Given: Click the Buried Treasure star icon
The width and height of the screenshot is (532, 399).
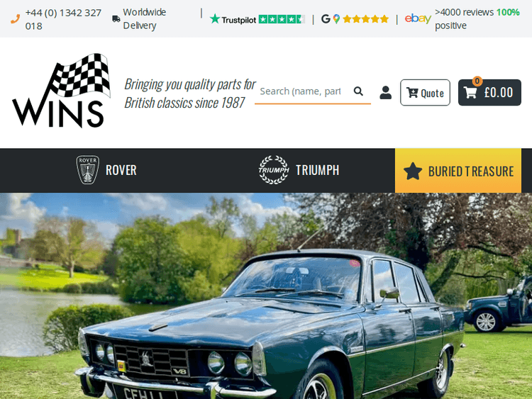Looking at the screenshot, I should pos(413,171).
